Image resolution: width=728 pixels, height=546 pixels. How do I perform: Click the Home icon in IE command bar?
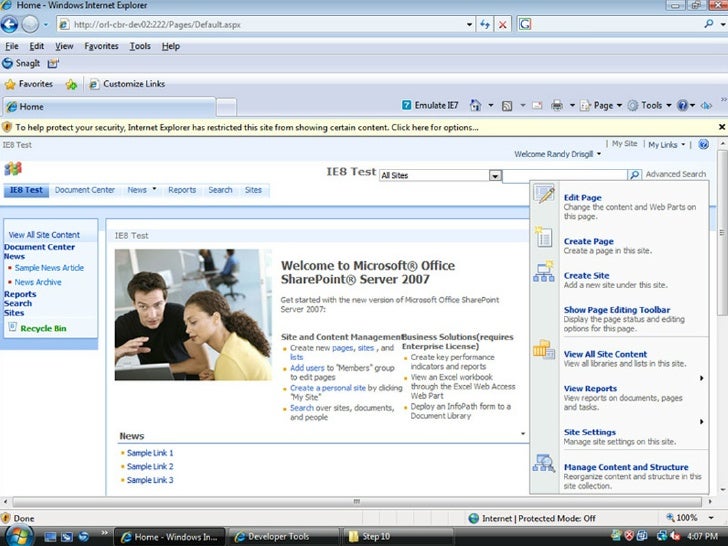pos(476,105)
